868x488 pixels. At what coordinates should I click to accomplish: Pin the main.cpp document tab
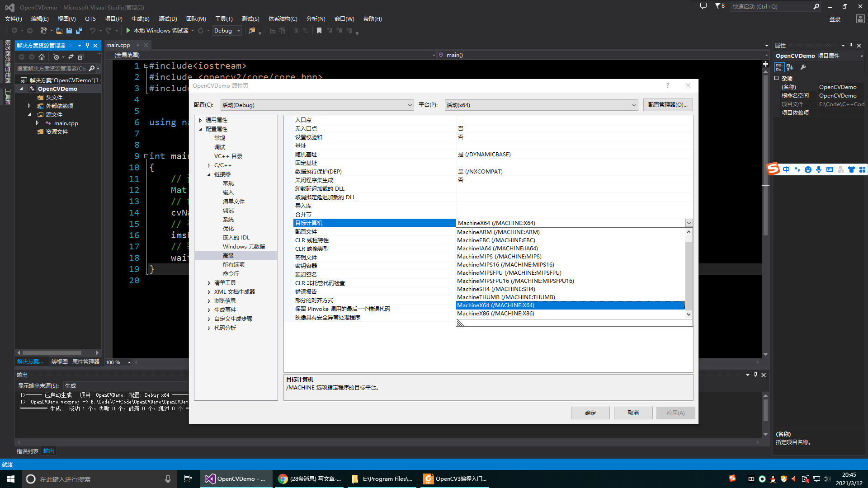click(x=138, y=45)
